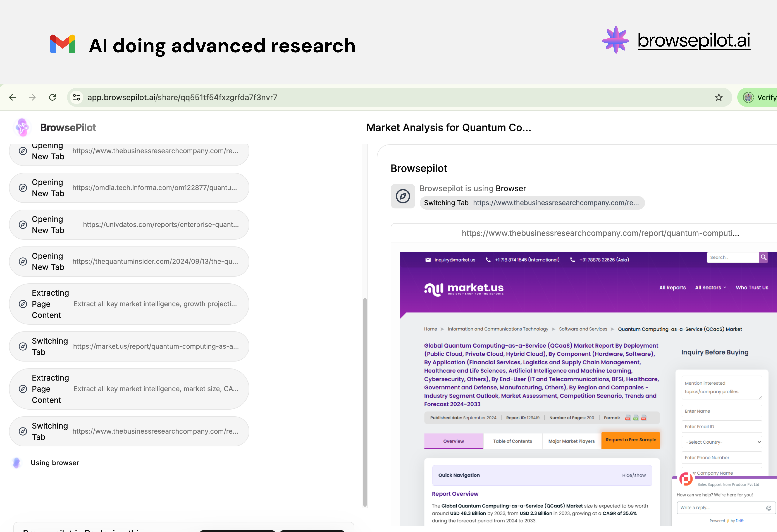The image size is (777, 532).
Task: Click large Browser compass icon in right panel
Action: click(403, 196)
